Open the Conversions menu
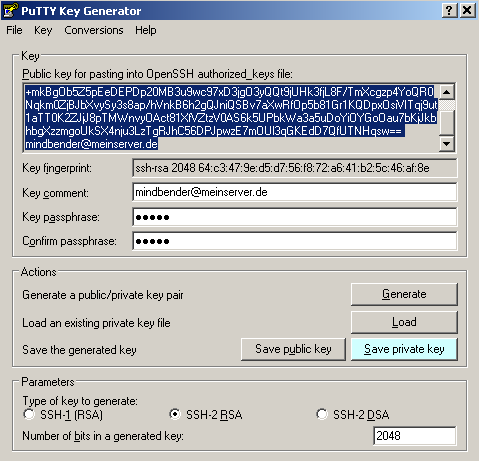 (94, 30)
